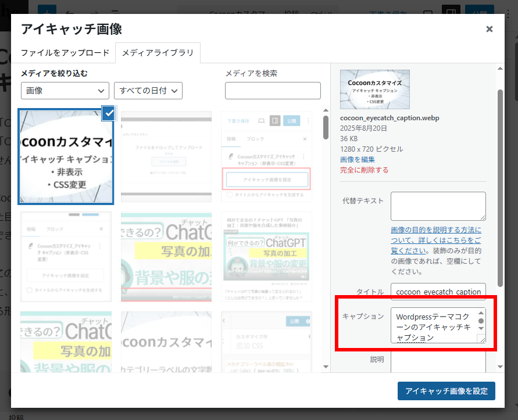The image size is (518, 420).
Task: Click the media grid scrollbar thumb
Action: point(326,127)
